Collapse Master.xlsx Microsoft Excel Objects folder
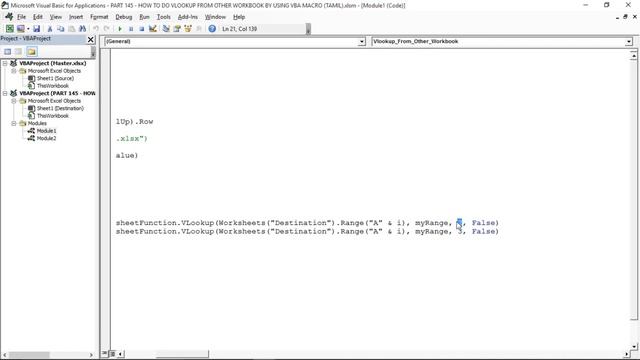 pos(13,71)
